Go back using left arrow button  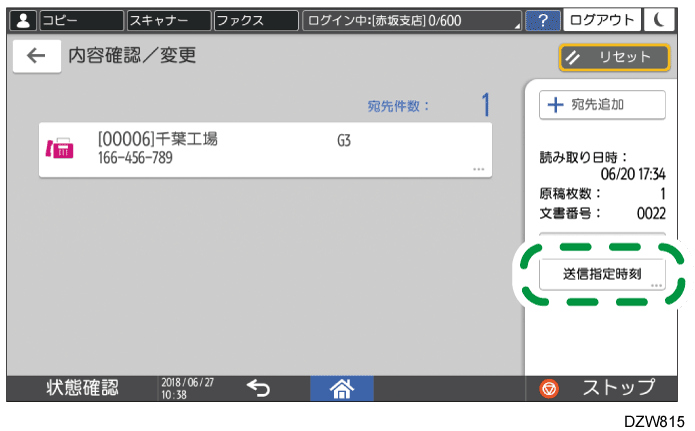tap(37, 56)
